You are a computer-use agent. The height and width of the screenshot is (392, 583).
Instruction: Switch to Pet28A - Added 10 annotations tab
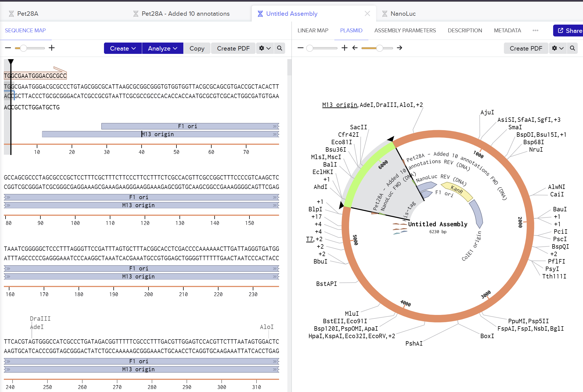(181, 14)
